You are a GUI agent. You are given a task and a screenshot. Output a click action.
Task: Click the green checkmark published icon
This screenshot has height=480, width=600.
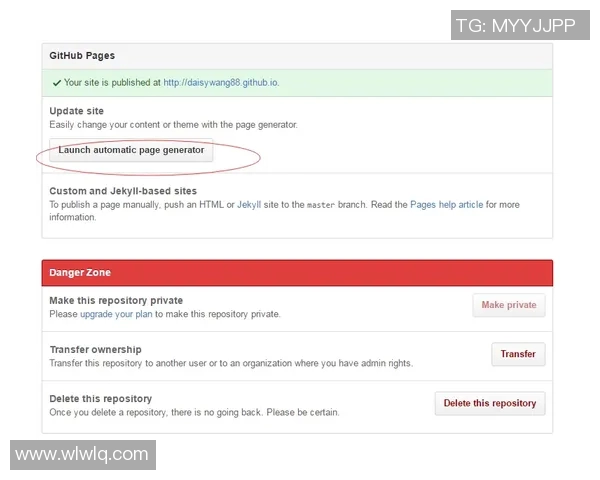point(56,83)
